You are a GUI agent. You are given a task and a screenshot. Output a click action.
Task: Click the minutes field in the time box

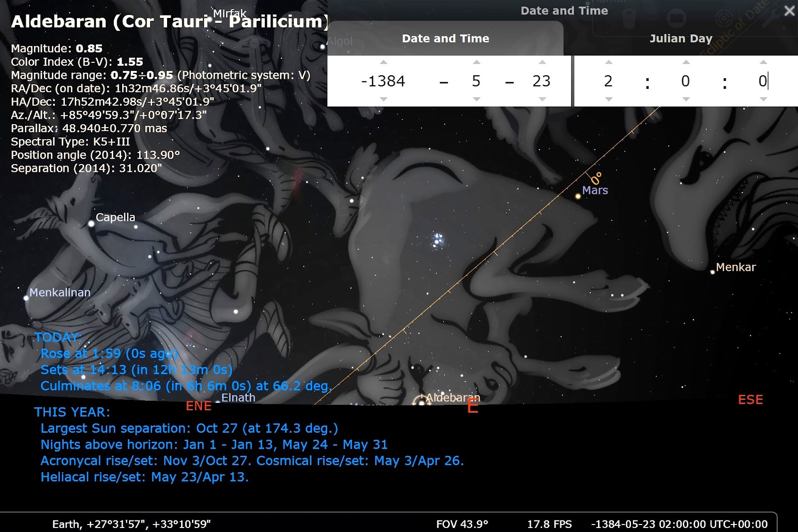686,81
